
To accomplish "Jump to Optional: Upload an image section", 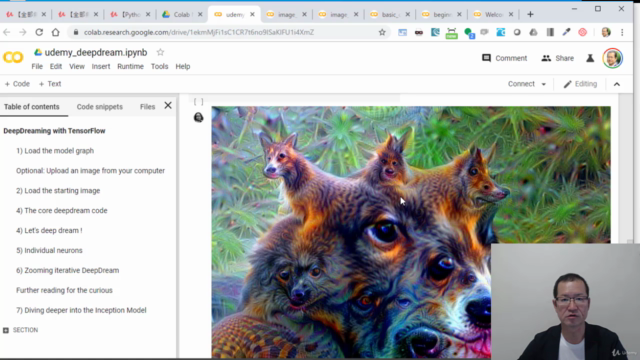I will coord(91,171).
